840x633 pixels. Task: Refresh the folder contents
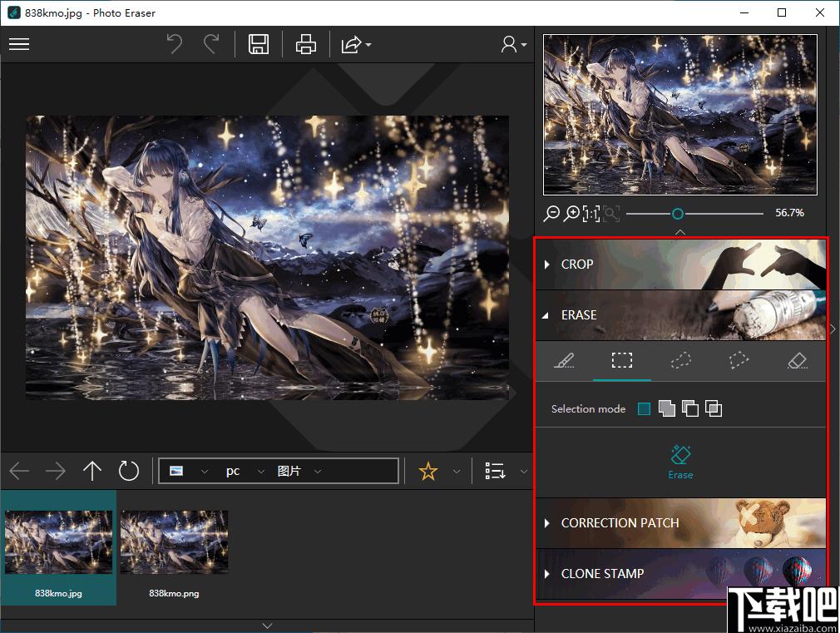(x=129, y=471)
